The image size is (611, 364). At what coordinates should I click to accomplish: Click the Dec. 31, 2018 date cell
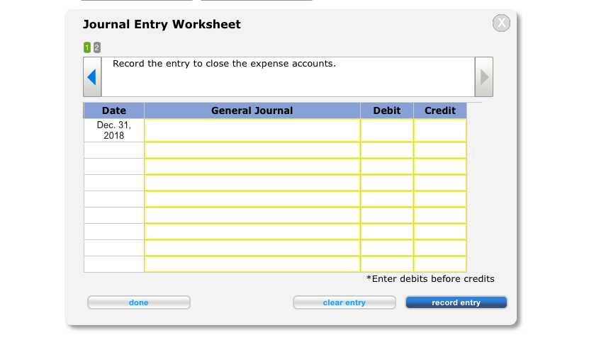[114, 130]
